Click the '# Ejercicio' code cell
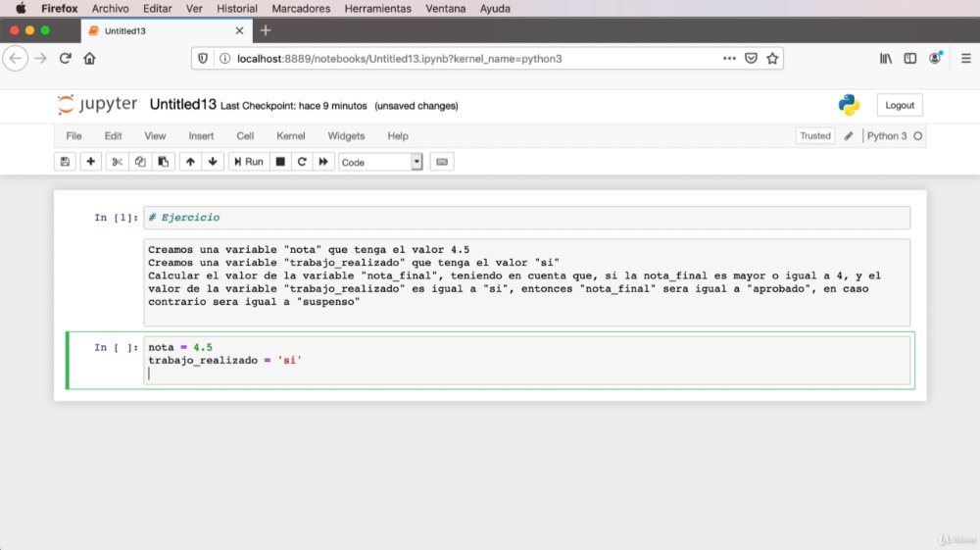 527,218
